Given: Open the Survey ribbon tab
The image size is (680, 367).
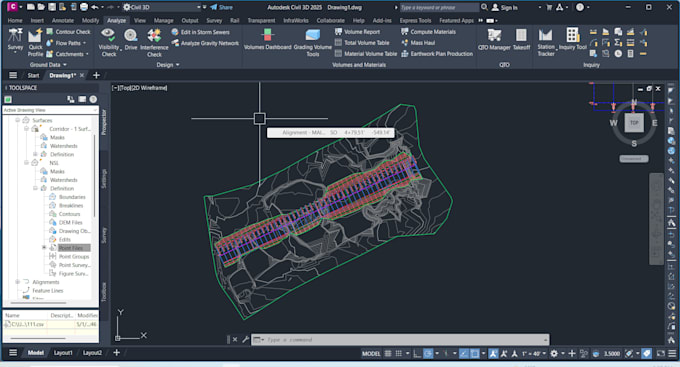Looking at the screenshot, I should tap(214, 20).
